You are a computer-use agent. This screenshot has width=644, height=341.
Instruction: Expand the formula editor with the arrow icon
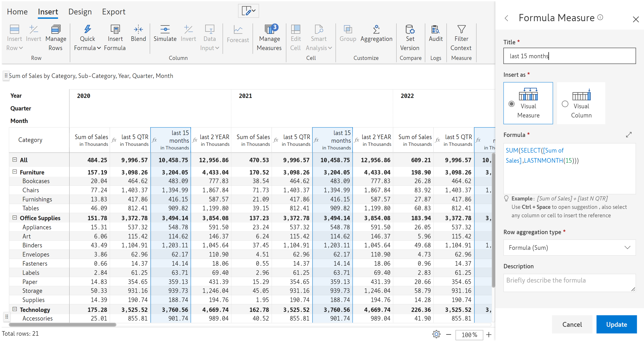(629, 135)
